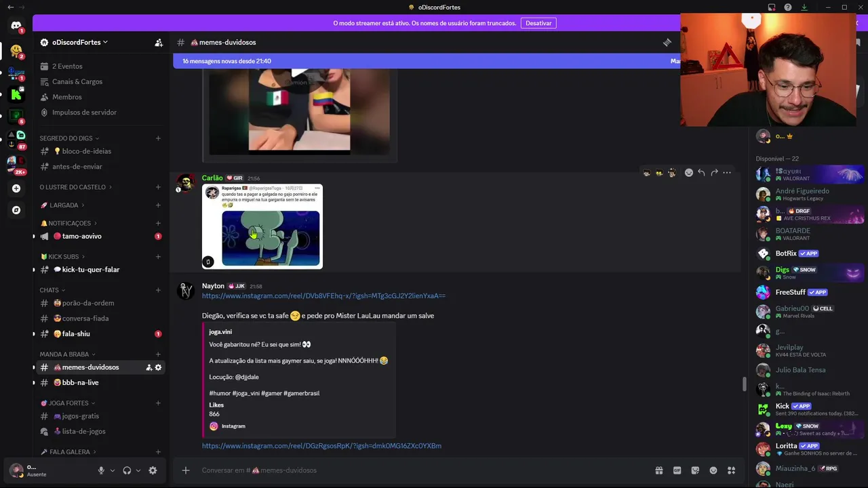This screenshot has width=868, height=488.
Task: Click the chat scrollbar thumb
Action: pos(744,384)
